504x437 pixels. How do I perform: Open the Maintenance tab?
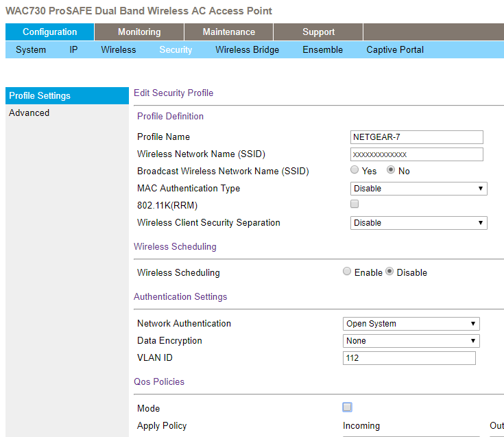pyautogui.click(x=229, y=32)
